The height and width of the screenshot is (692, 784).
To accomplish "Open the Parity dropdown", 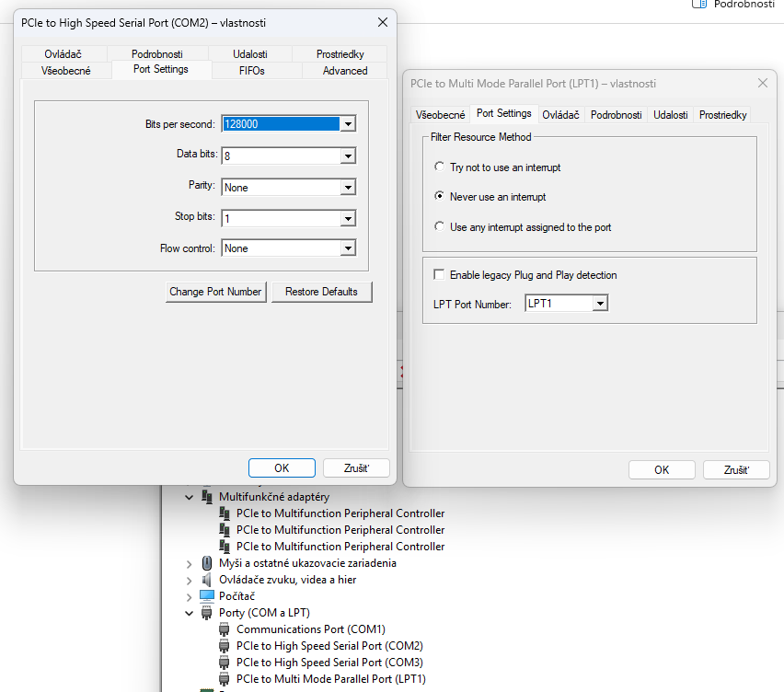I will click(347, 188).
